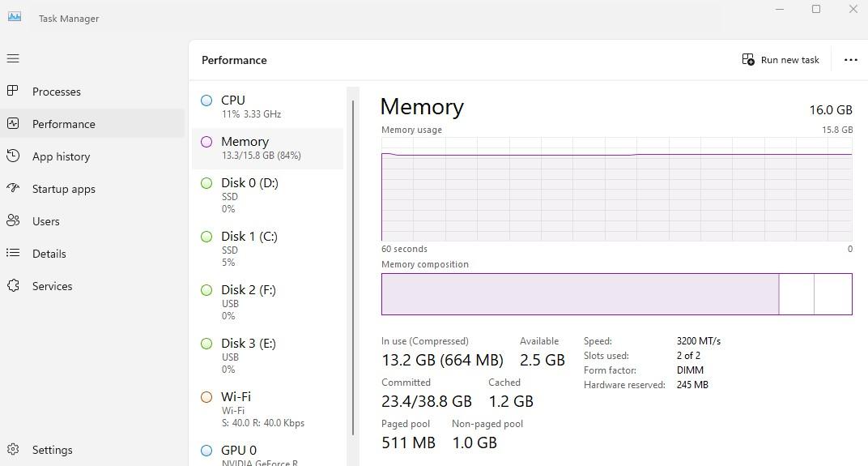The width and height of the screenshot is (868, 466).
Task: Open the three-dots more options menu
Action: (x=851, y=60)
